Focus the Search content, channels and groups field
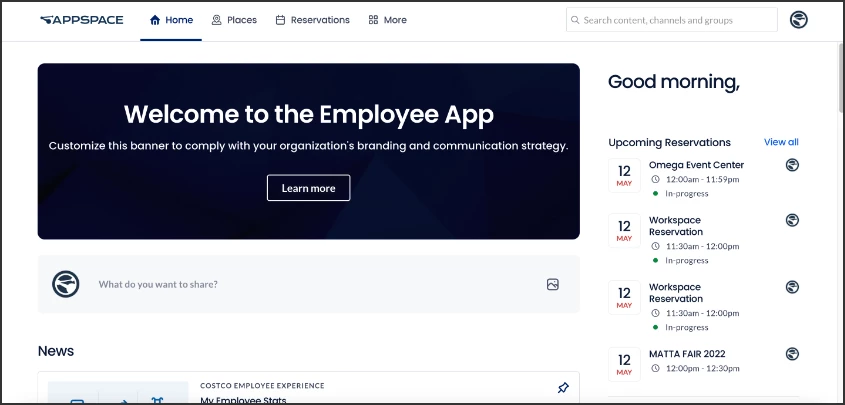 (x=671, y=20)
